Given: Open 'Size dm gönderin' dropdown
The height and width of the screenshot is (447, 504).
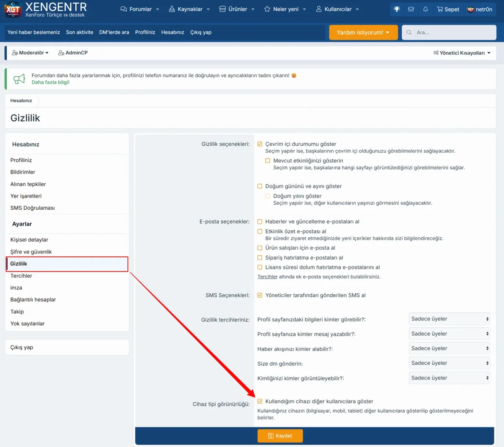Looking at the screenshot, I should coord(449,363).
